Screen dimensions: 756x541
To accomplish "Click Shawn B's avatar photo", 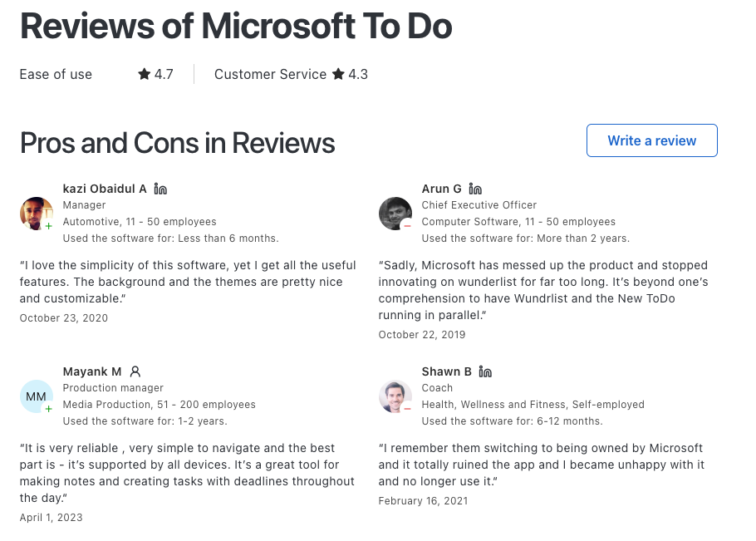I will [x=395, y=396].
